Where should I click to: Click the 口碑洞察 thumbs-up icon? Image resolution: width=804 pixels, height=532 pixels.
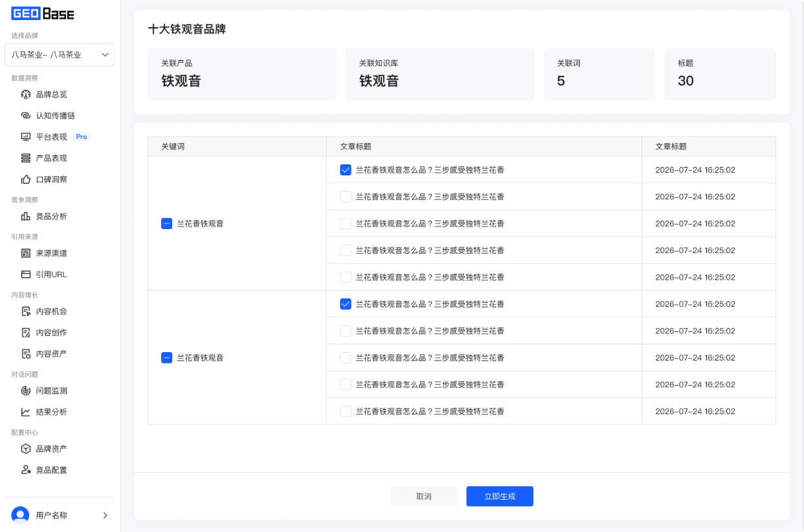click(x=26, y=180)
